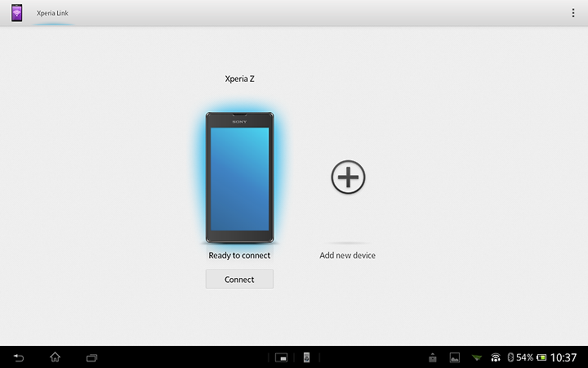Select the Xperia Link title tab

tap(52, 13)
